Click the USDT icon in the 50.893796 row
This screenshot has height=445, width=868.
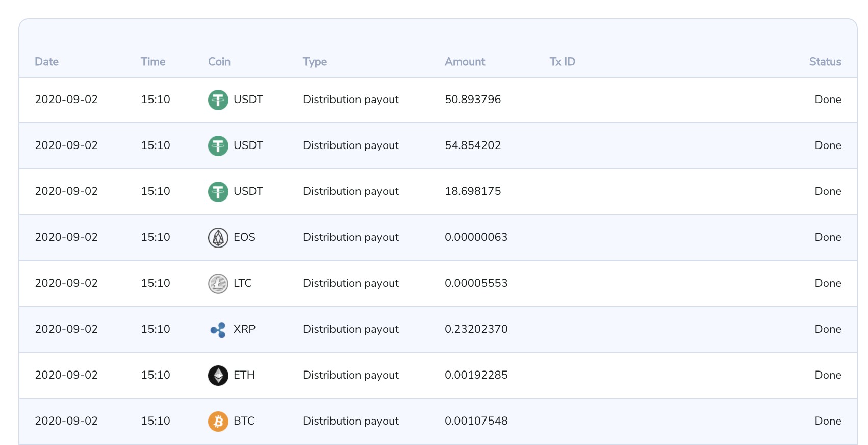218,100
